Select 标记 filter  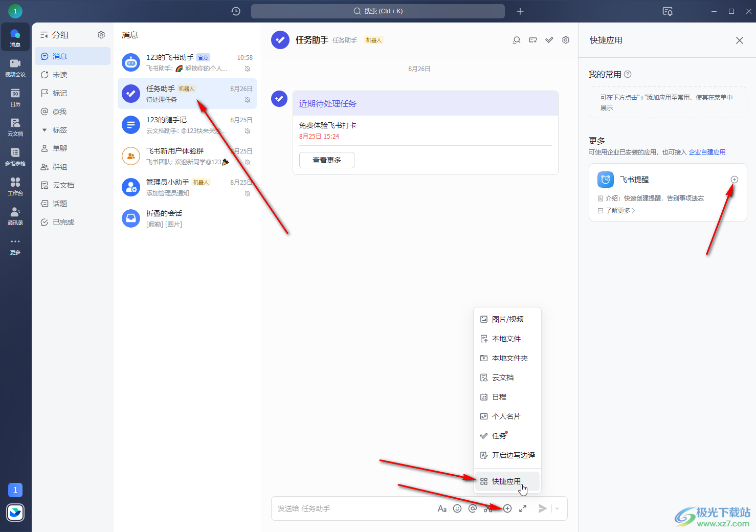pos(73,93)
